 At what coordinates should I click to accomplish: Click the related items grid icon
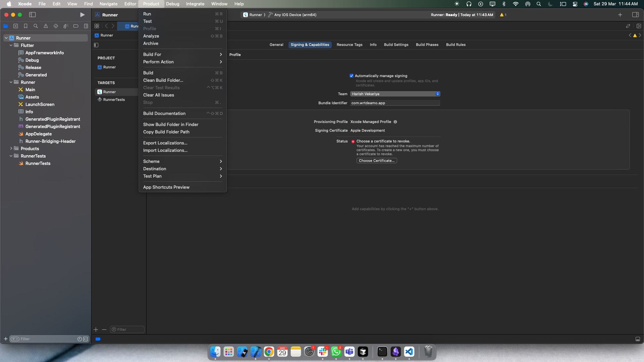click(x=97, y=26)
